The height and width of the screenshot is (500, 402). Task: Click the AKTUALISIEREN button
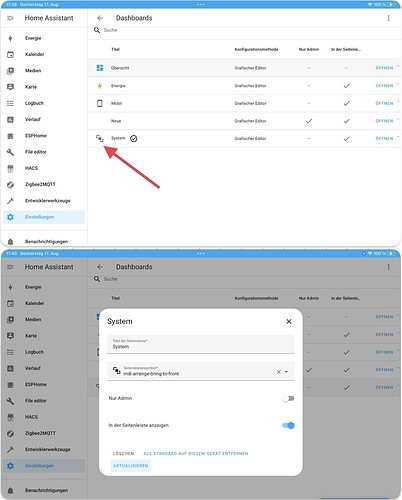click(131, 466)
